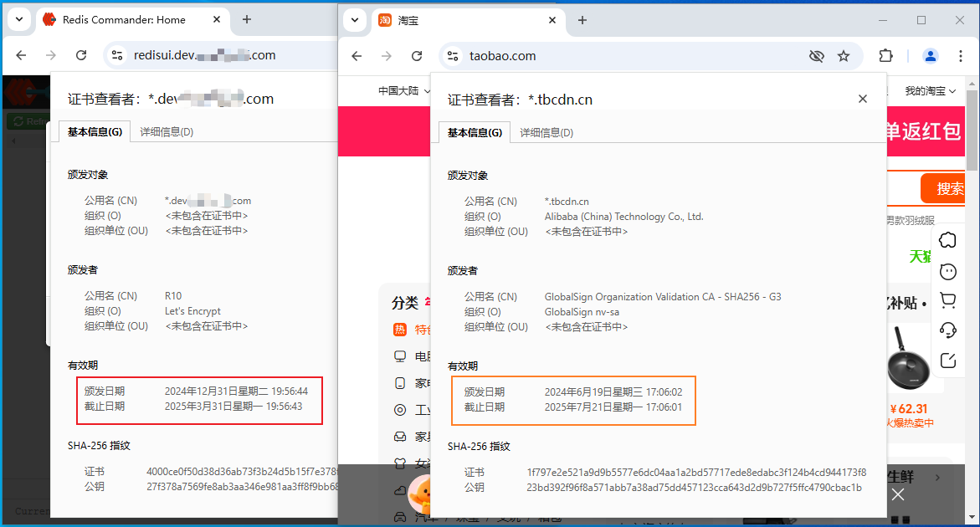Open tab search dropdown in Redis Commander window
980x527 pixels.
click(19, 19)
